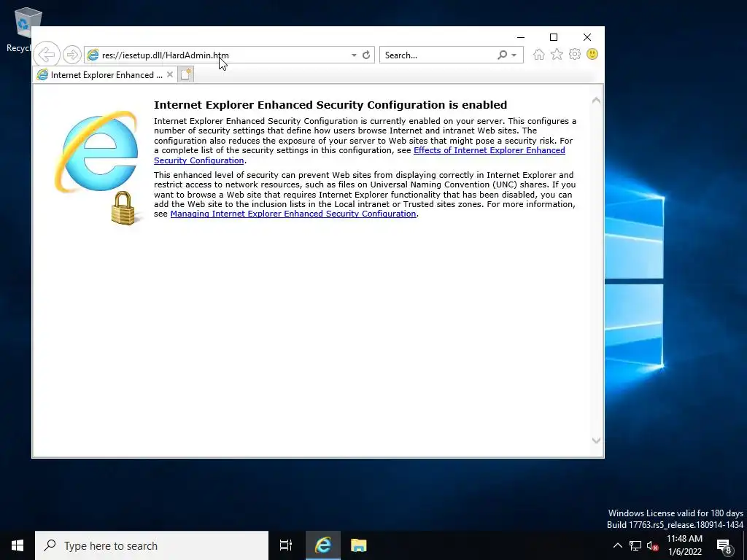Click the Internet Explorer taskbar icon
The image size is (747, 560).
point(322,545)
